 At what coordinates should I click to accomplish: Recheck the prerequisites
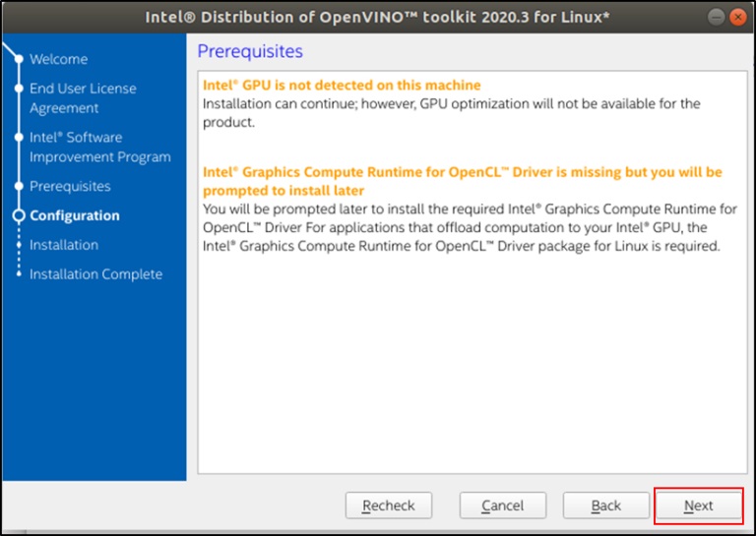(x=389, y=506)
